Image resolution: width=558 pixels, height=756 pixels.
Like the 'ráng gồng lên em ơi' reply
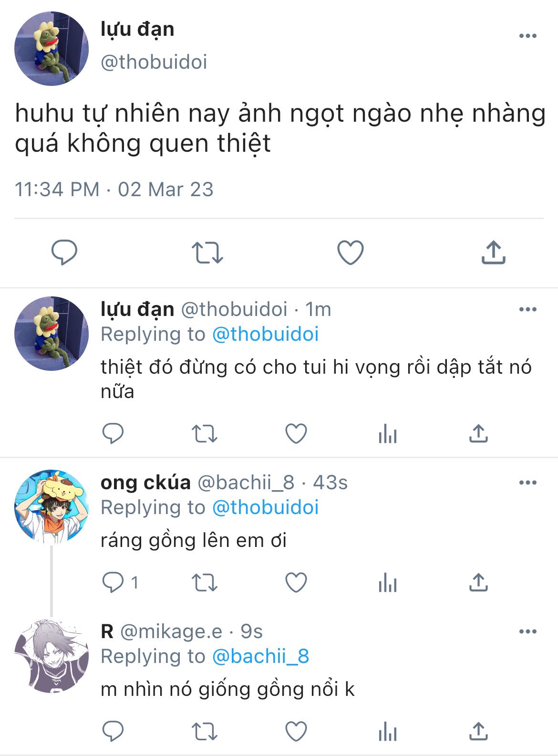pos(296,582)
